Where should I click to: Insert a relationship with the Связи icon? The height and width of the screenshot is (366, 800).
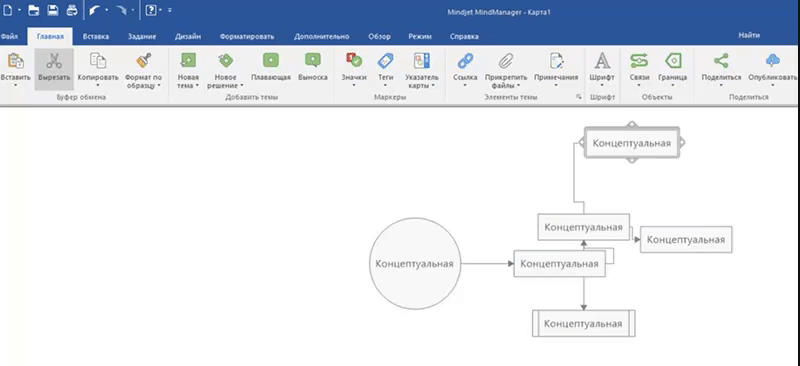click(x=639, y=61)
